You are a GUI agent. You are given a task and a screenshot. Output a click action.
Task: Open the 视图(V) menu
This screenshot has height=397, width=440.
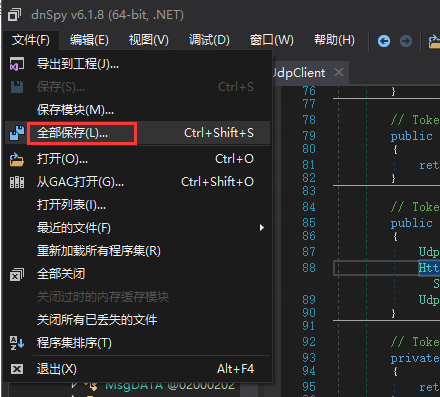[149, 40]
